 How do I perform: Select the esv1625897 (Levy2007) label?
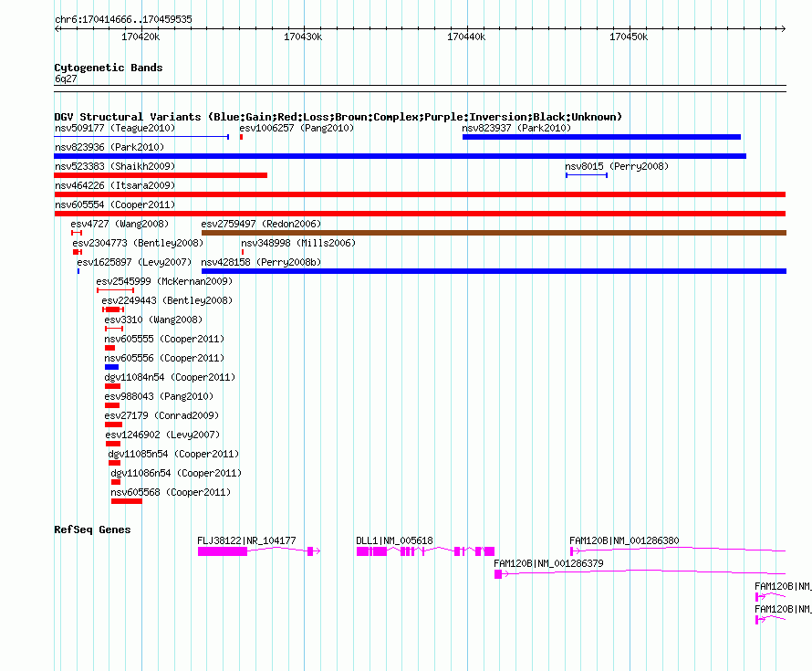pos(134,262)
